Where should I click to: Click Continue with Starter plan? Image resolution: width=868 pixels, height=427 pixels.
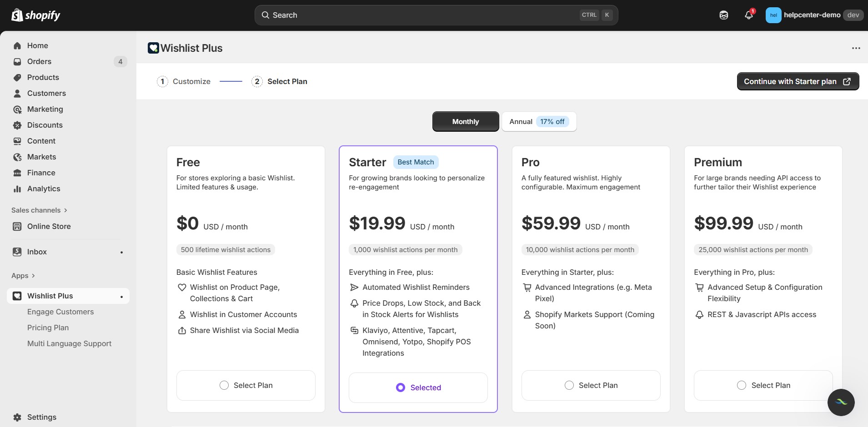(798, 81)
